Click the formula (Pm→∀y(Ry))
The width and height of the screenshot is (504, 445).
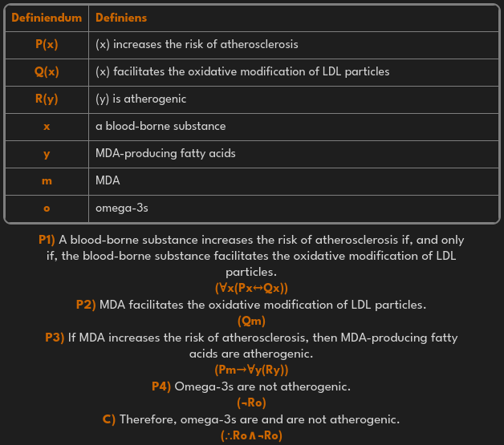pos(251,370)
